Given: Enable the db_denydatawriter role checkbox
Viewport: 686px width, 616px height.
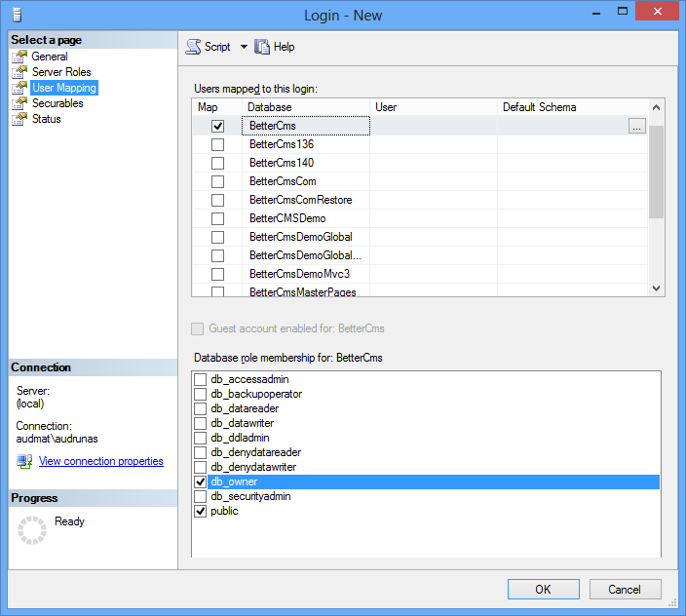Looking at the screenshot, I should click(x=200, y=467).
